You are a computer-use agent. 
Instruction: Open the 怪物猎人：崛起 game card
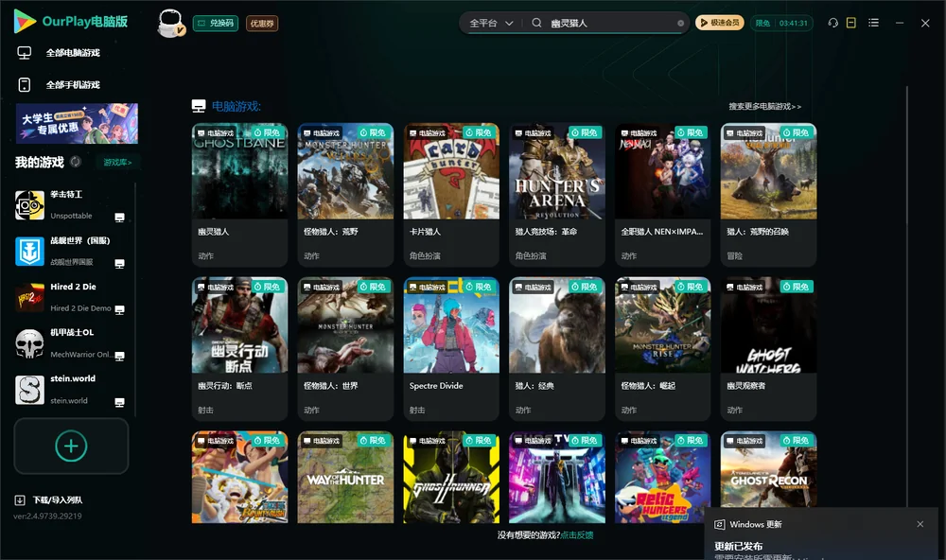(x=662, y=349)
